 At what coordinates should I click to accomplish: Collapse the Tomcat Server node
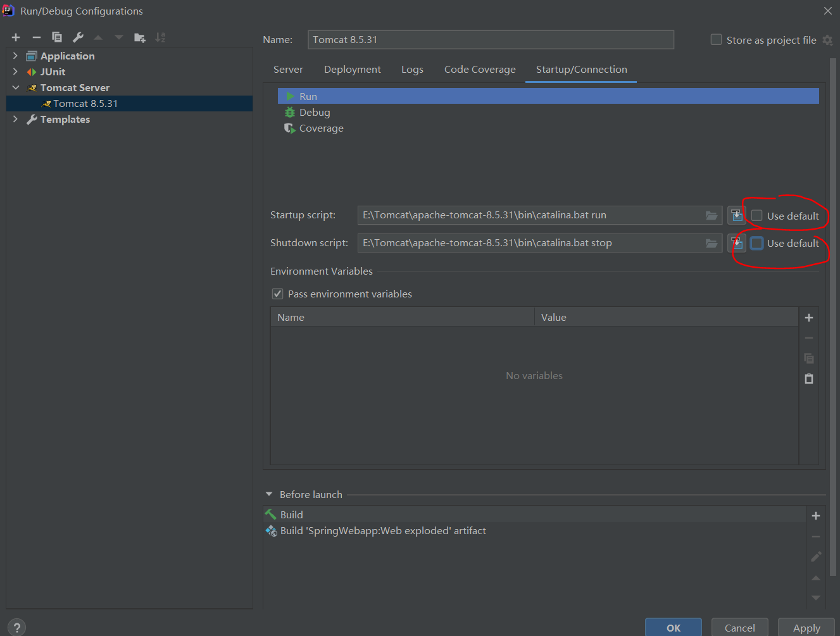pyautogui.click(x=15, y=87)
